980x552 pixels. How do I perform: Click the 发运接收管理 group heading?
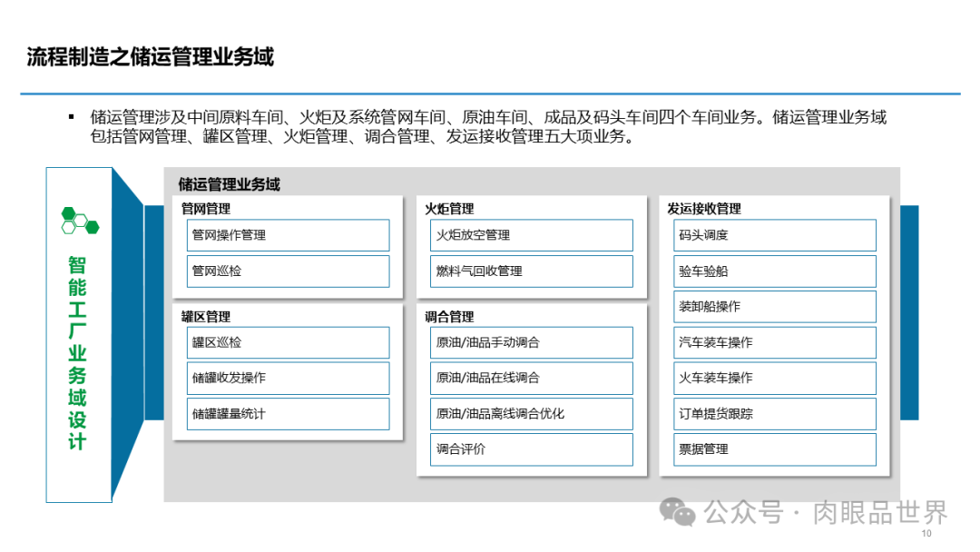coord(704,209)
